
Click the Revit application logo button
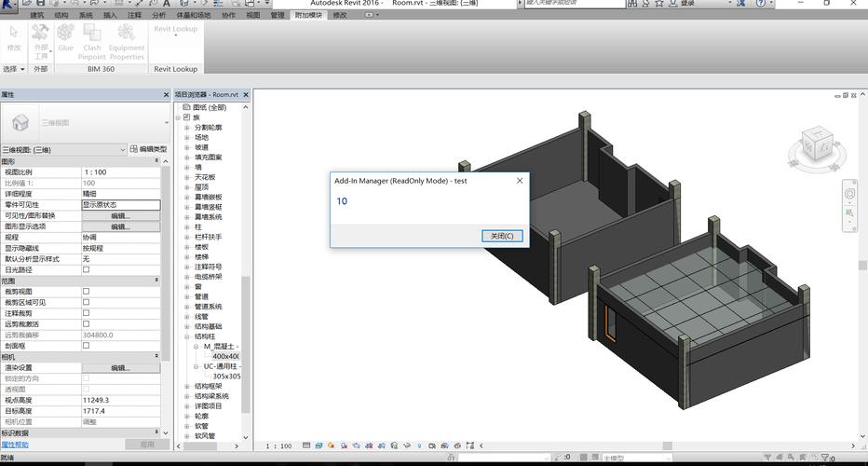pyautogui.click(x=9, y=5)
